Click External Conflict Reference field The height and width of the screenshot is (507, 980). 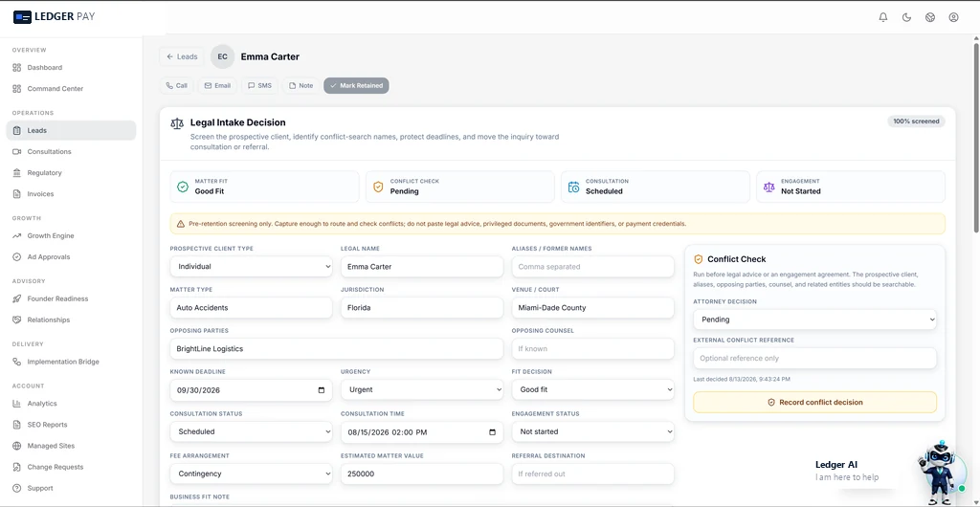pos(815,359)
